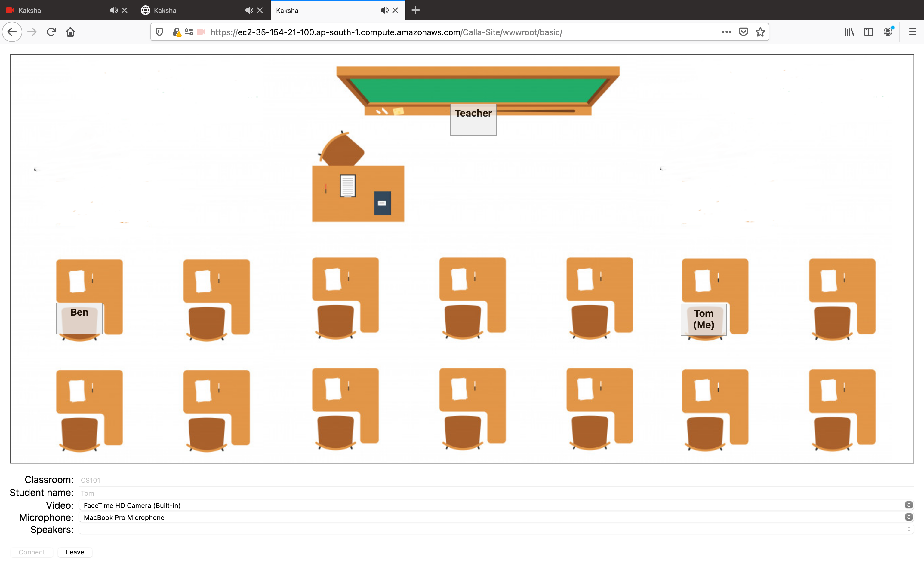Screen dimensions: 924x577
Task: Open the Video camera dropdown
Action: pyautogui.click(x=496, y=505)
